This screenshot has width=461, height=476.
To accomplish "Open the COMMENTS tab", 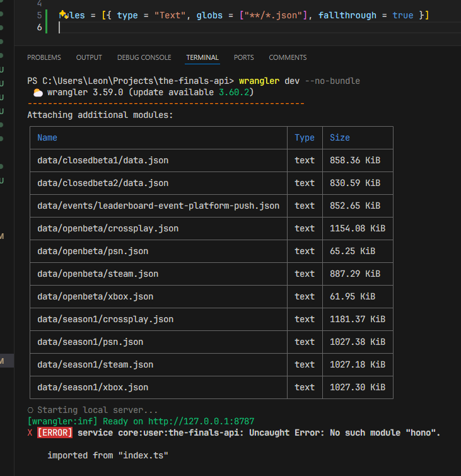I will pos(288,57).
